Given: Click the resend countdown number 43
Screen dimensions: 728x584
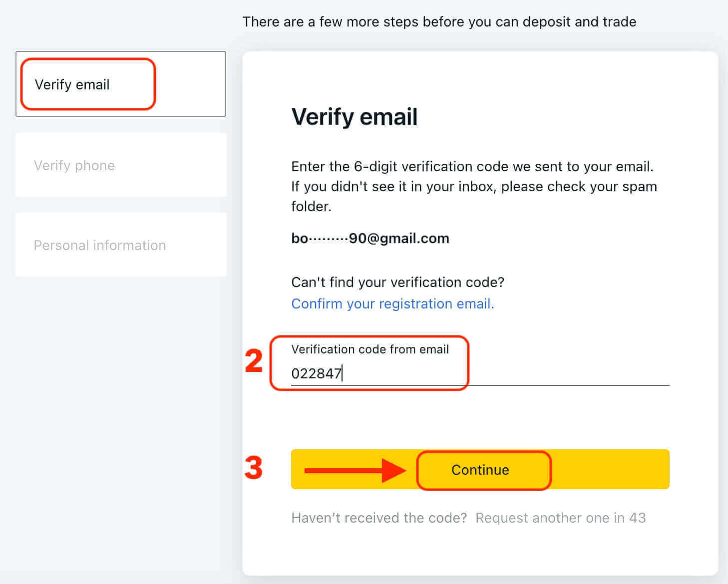Looking at the screenshot, I should coord(637,518).
